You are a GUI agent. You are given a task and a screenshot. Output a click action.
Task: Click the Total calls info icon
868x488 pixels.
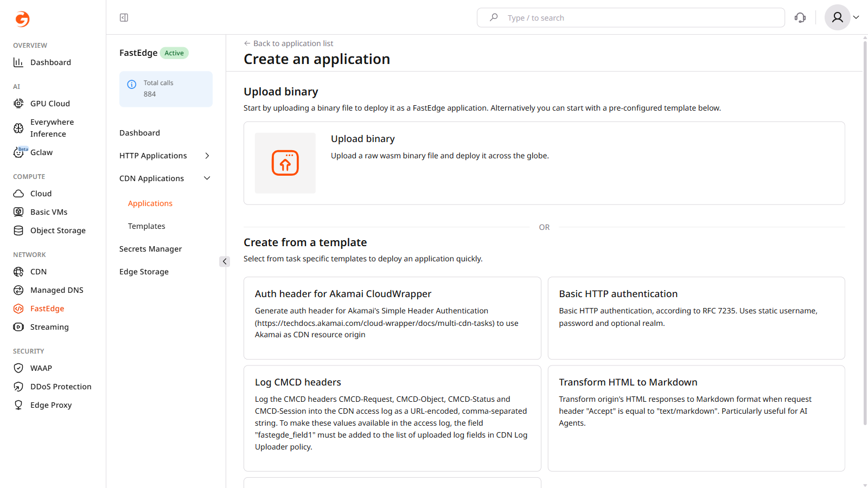click(x=132, y=84)
